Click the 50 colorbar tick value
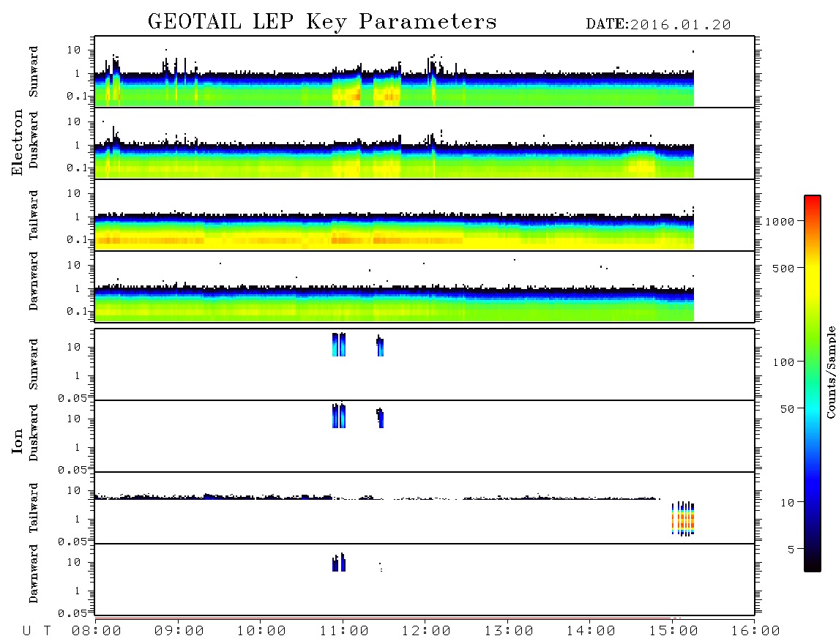 787,409
